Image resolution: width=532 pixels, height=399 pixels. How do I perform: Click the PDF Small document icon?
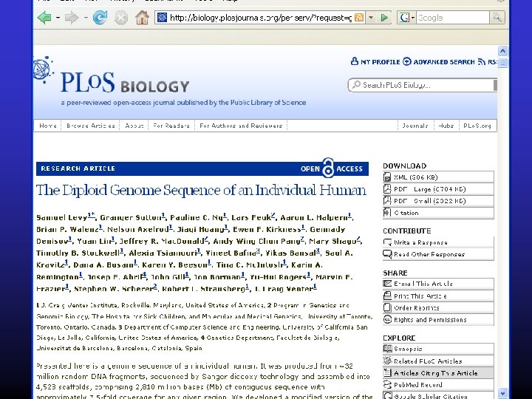(387, 201)
